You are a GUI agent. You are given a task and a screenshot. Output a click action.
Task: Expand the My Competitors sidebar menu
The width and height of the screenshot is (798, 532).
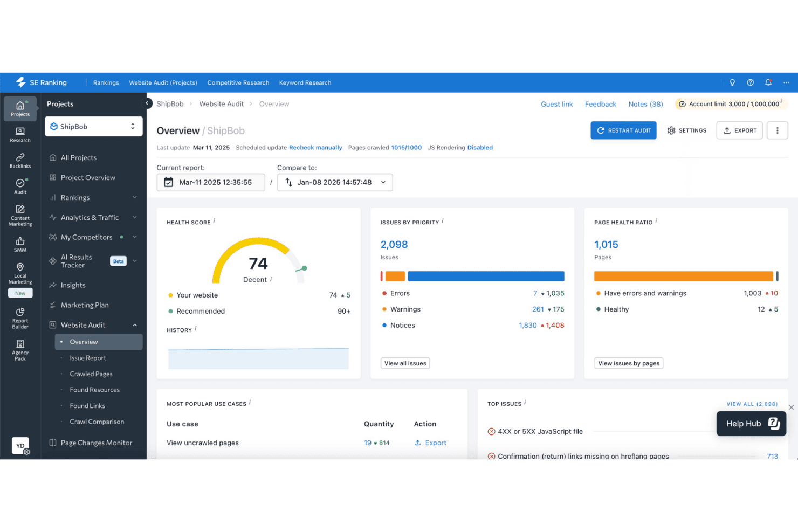click(135, 237)
